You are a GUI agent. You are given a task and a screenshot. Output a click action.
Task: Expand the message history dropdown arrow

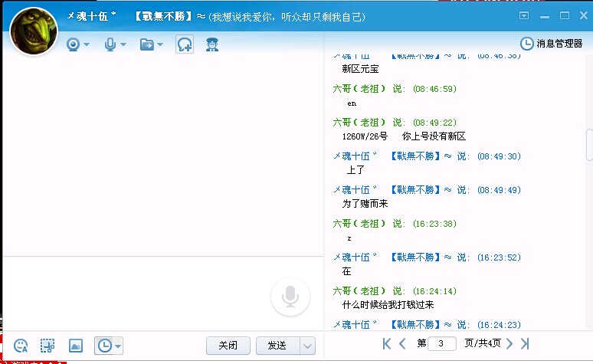point(117,346)
